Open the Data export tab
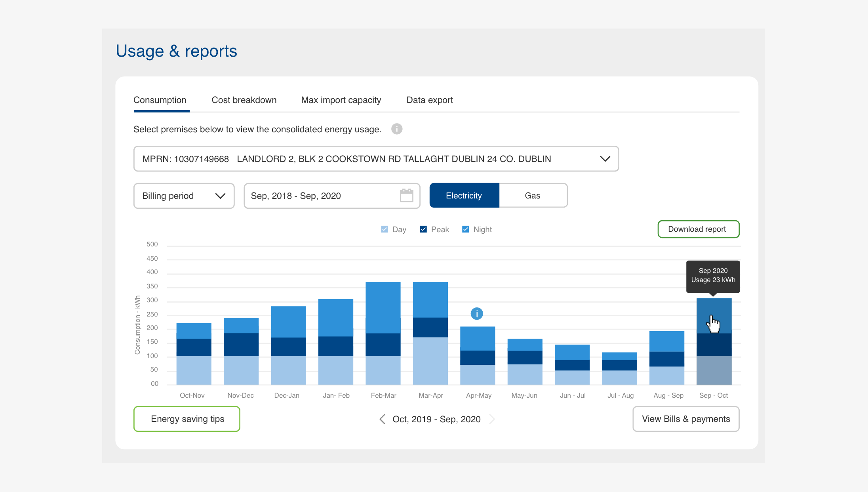The height and width of the screenshot is (492, 868). click(430, 100)
